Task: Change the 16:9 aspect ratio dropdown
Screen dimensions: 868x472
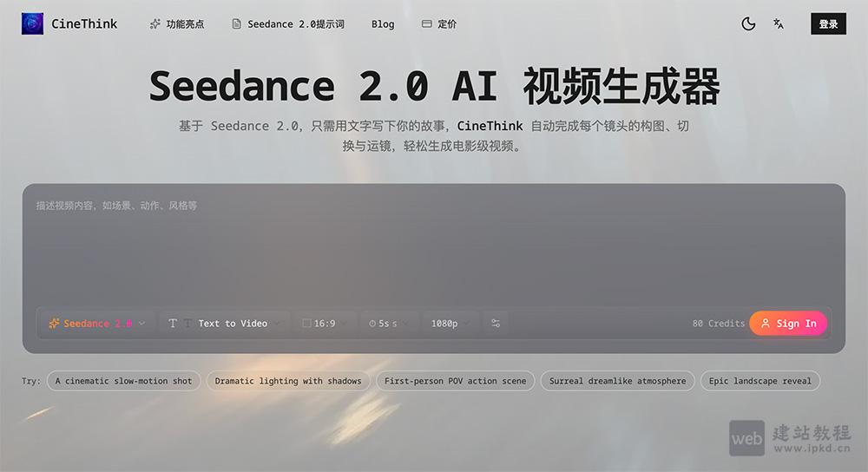Action: click(325, 323)
